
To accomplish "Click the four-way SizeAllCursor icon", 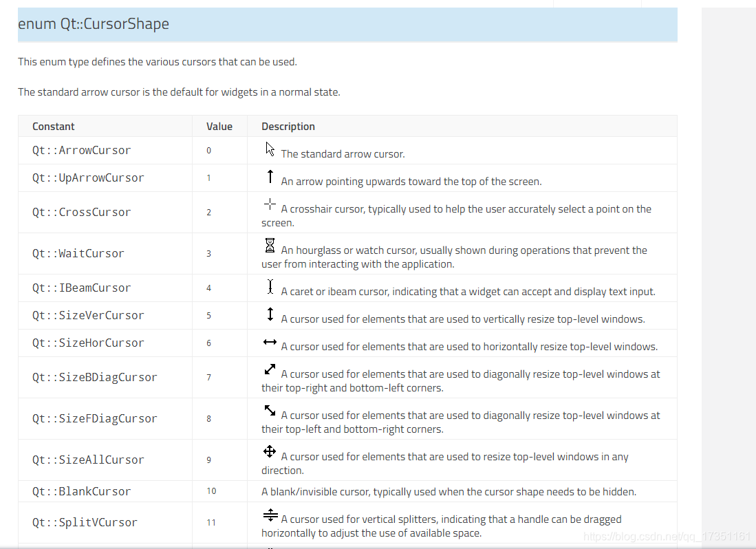I will (x=270, y=451).
